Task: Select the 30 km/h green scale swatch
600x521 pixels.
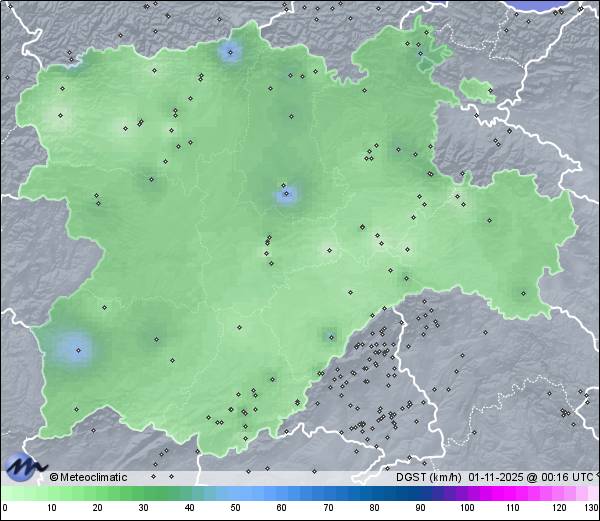Action: [143, 494]
